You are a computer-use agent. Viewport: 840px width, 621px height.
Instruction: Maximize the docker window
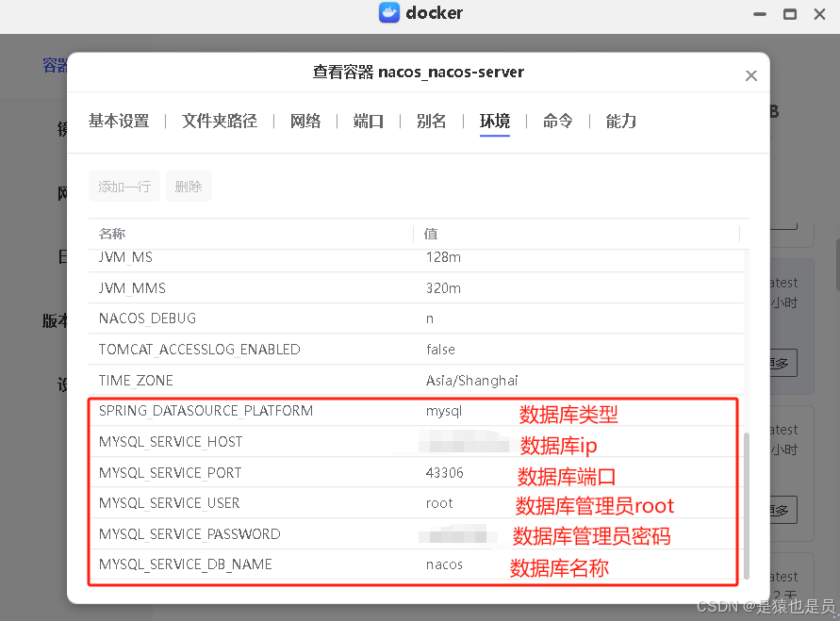pos(790,14)
